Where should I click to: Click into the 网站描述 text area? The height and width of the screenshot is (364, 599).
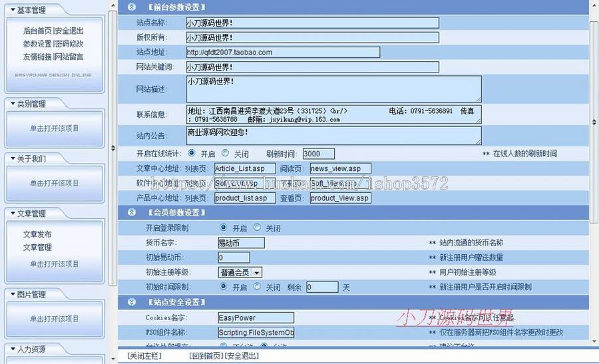click(334, 89)
